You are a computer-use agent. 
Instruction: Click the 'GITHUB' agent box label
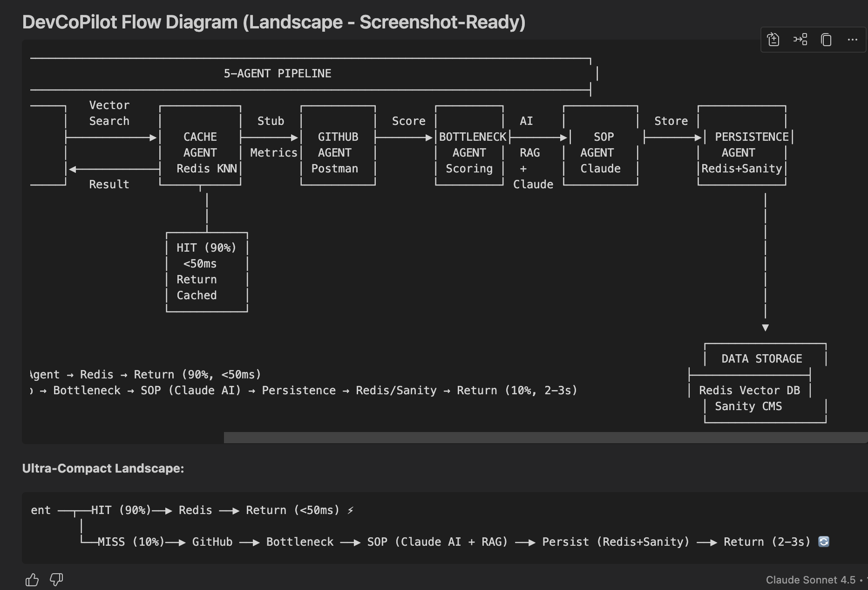[x=338, y=137]
